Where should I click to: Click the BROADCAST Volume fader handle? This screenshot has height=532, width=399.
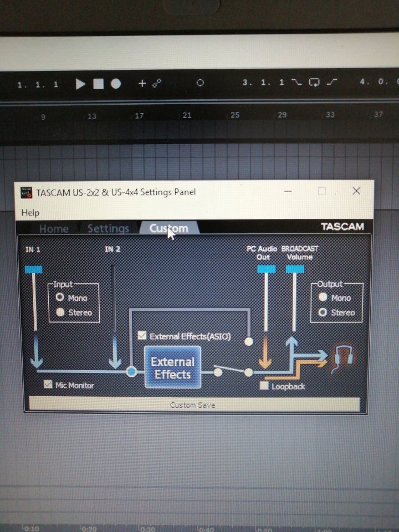tap(295, 269)
